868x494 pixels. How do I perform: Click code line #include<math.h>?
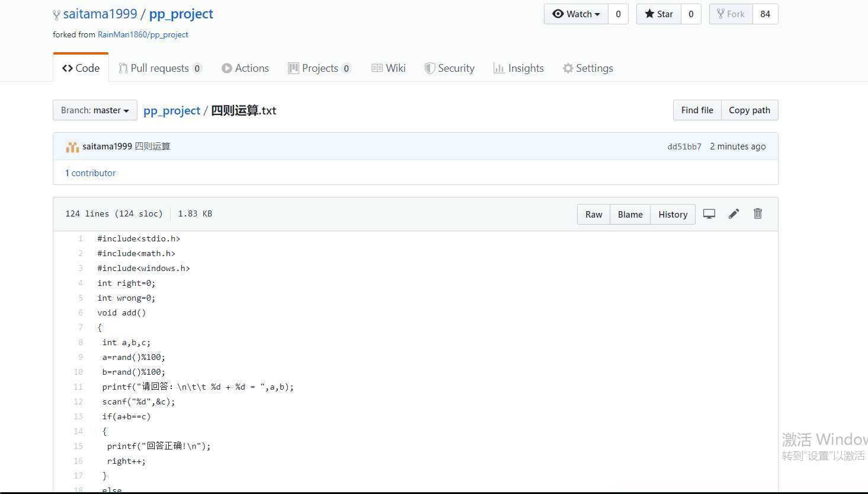(x=136, y=253)
